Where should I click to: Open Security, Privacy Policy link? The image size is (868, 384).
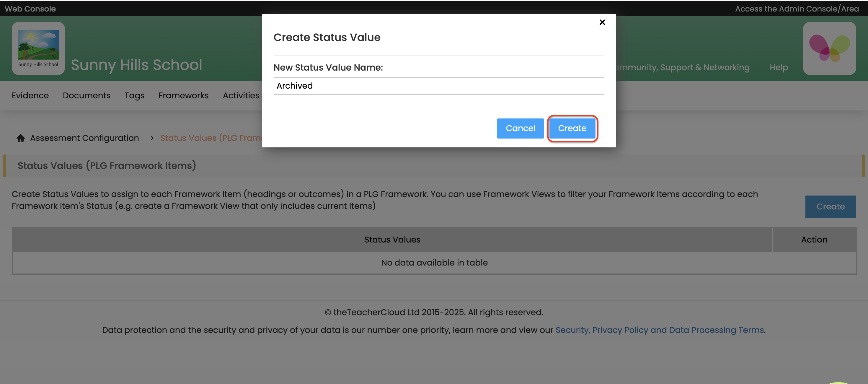(659, 330)
